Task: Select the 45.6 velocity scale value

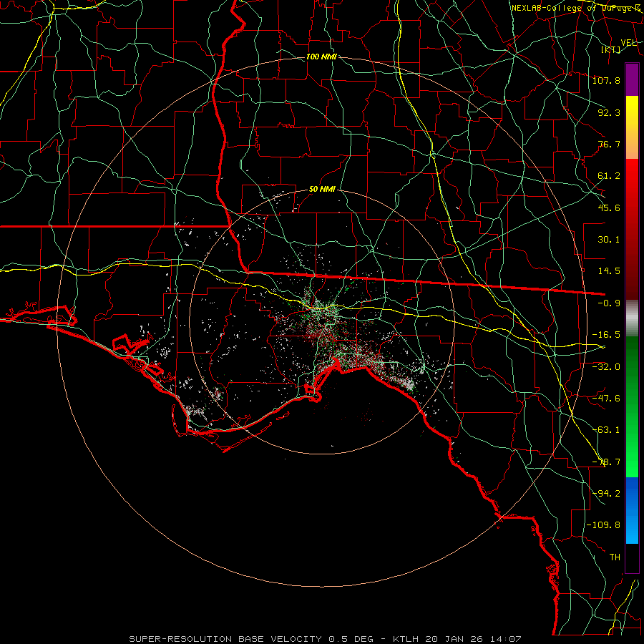Action: (609, 208)
